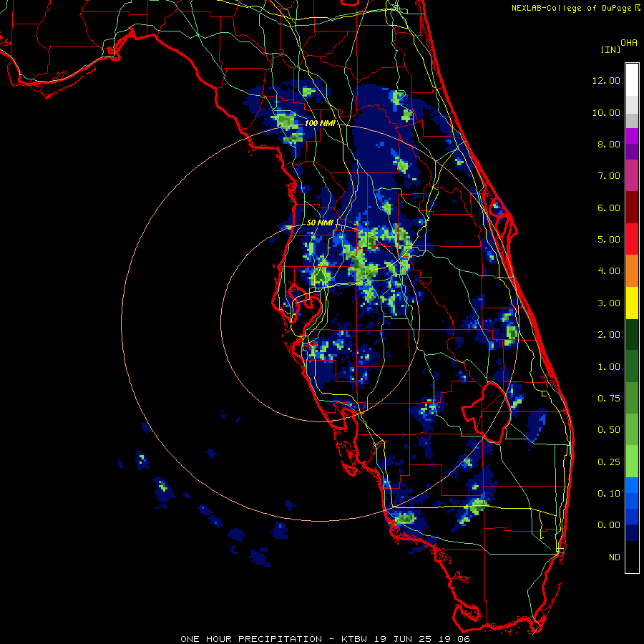Click the 0.75 legend value
The width and height of the screenshot is (644, 644).
click(609, 399)
